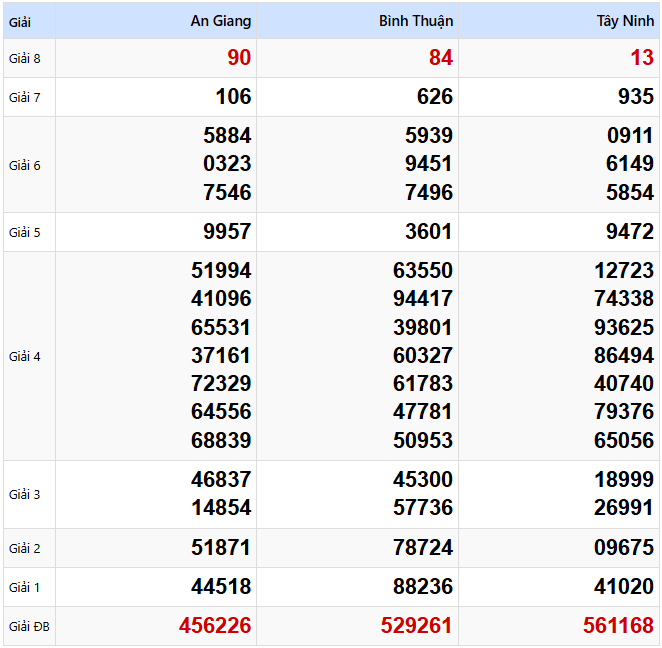Click Giải 2 number 51871
This screenshot has height=648, width=662.
(221, 548)
